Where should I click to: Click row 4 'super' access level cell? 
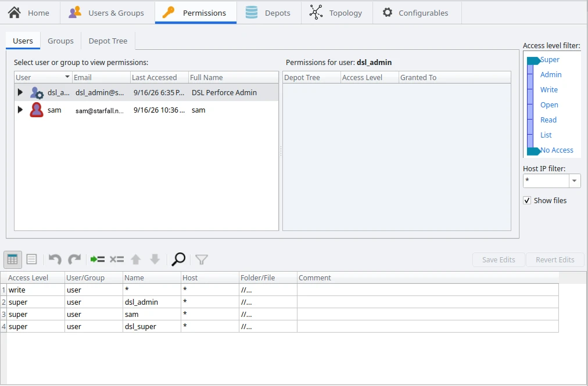tap(35, 326)
